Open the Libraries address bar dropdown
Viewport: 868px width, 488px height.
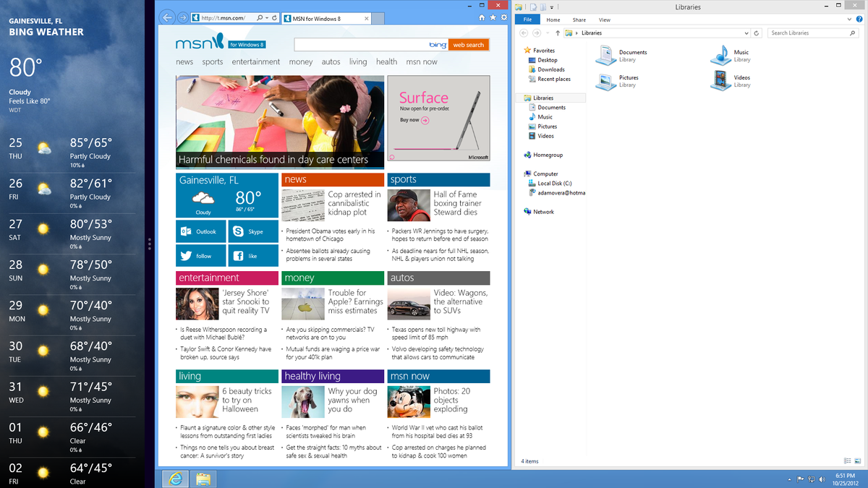click(x=746, y=33)
